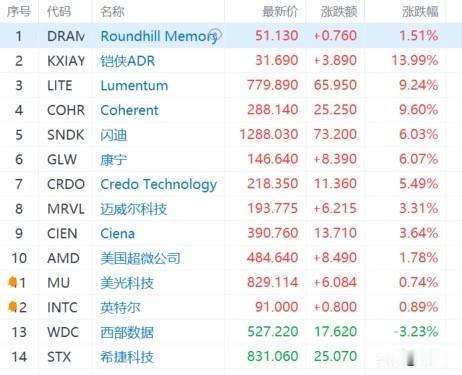
Task: Click the orange bell icon on the MU row
Action: click(12, 282)
